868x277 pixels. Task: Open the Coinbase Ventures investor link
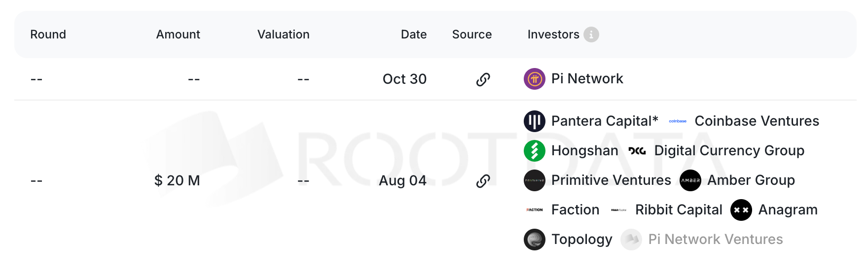pos(757,121)
